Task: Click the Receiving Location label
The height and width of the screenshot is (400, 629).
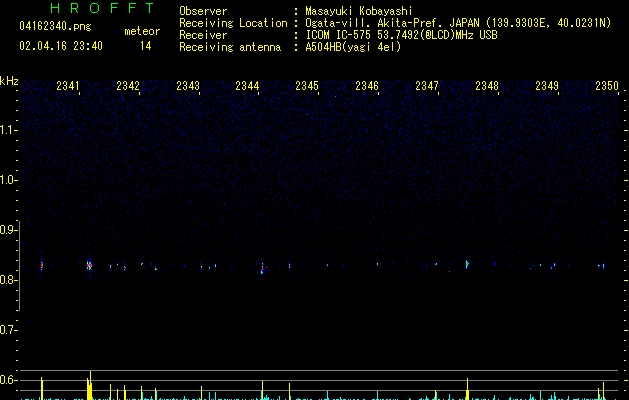Action: click(x=233, y=23)
